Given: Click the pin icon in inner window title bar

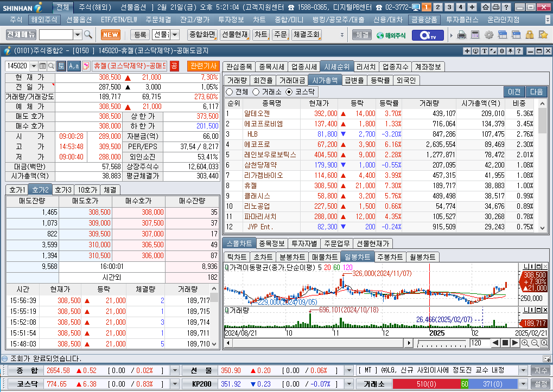Looking at the screenshot, I should [510, 51].
